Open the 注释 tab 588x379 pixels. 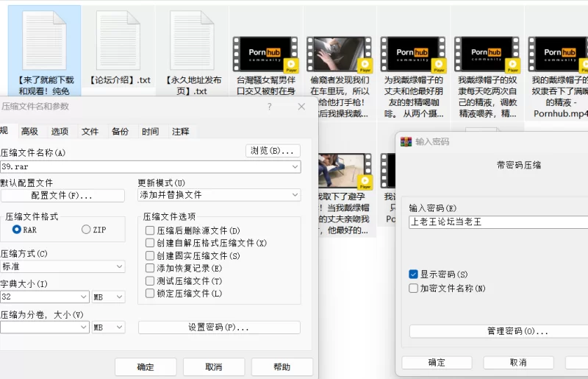click(180, 132)
